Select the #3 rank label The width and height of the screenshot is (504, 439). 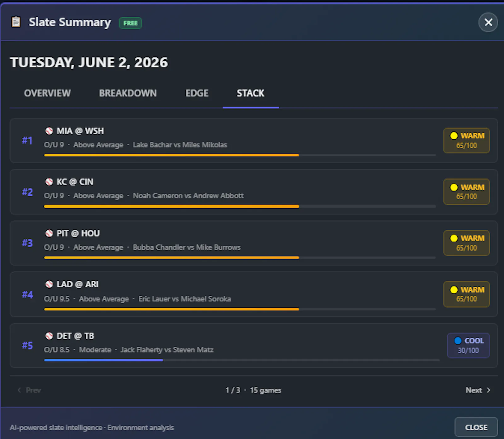(x=27, y=243)
